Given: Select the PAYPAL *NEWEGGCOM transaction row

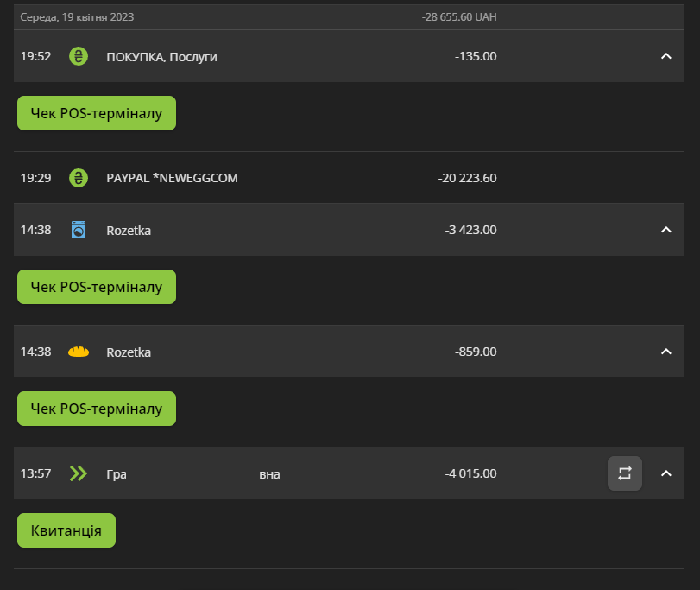Looking at the screenshot, I should 349,178.
